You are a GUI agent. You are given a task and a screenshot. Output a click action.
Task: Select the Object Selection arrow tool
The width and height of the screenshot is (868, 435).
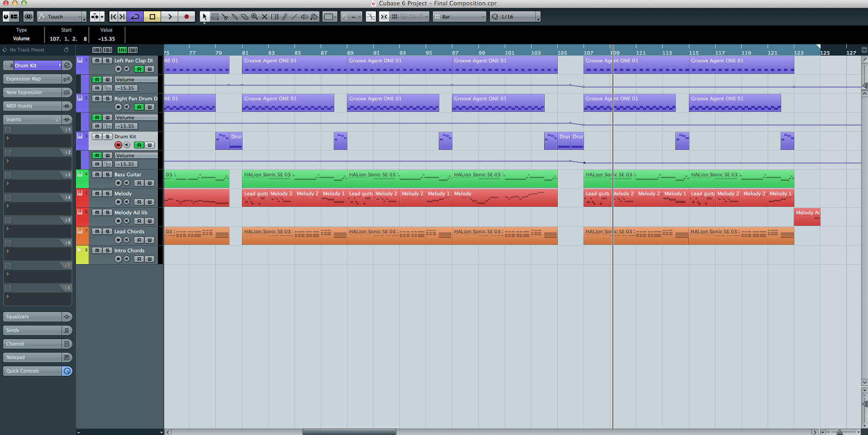point(205,17)
